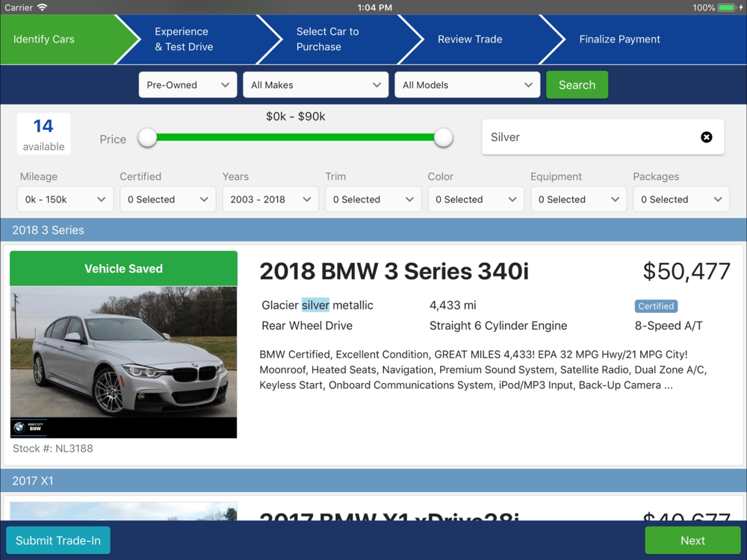Click the Rear Wheel Drive text

[x=307, y=326]
